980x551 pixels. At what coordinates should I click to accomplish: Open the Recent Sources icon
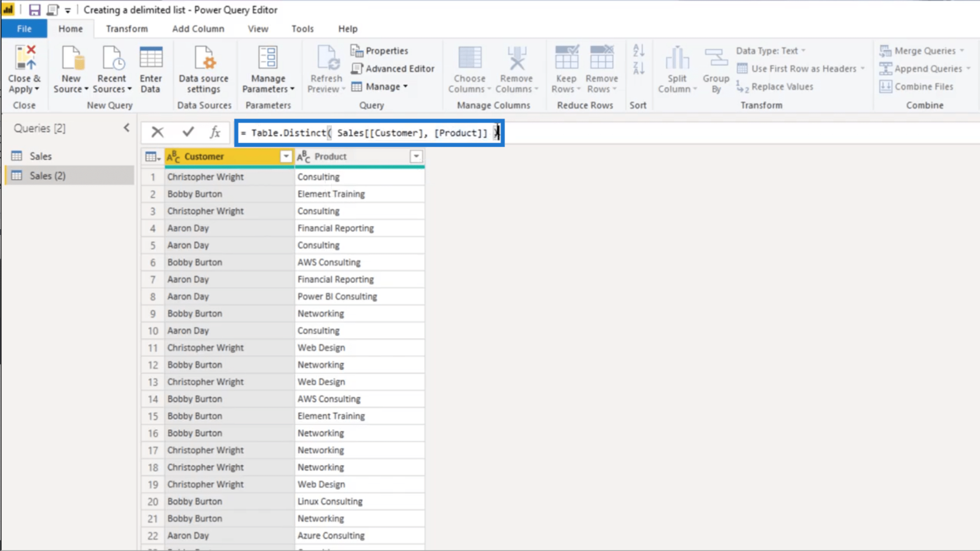click(x=112, y=58)
